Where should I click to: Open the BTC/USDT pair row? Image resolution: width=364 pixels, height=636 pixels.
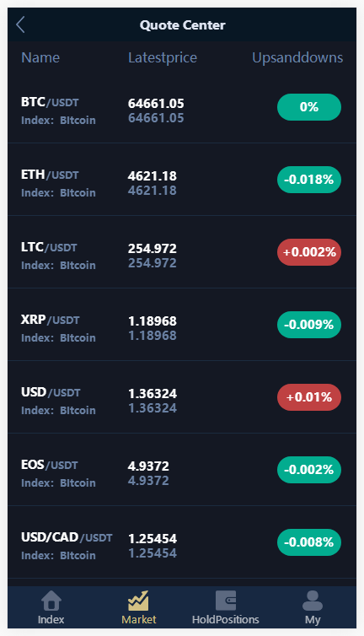tap(182, 107)
